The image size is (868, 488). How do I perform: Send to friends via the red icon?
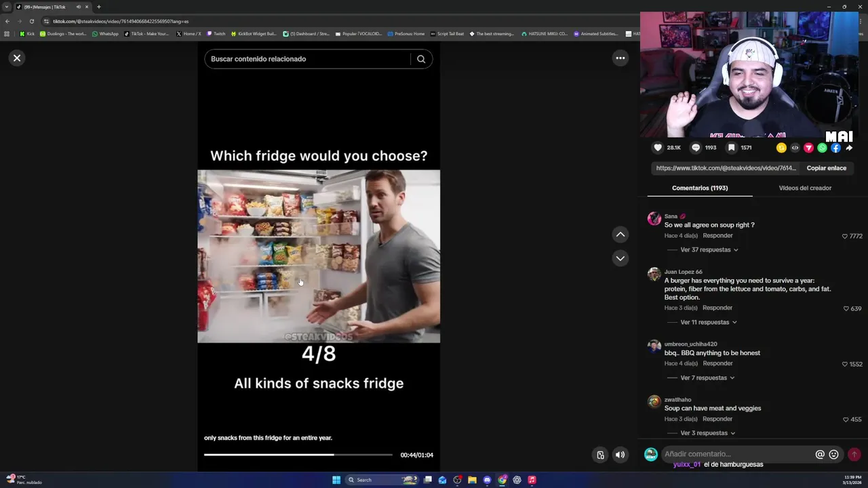pyautogui.click(x=808, y=148)
